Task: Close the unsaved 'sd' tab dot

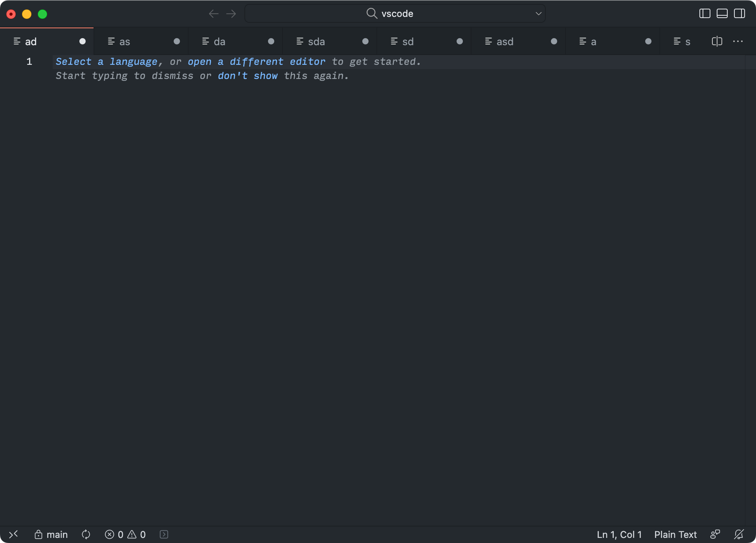Action: [x=459, y=41]
